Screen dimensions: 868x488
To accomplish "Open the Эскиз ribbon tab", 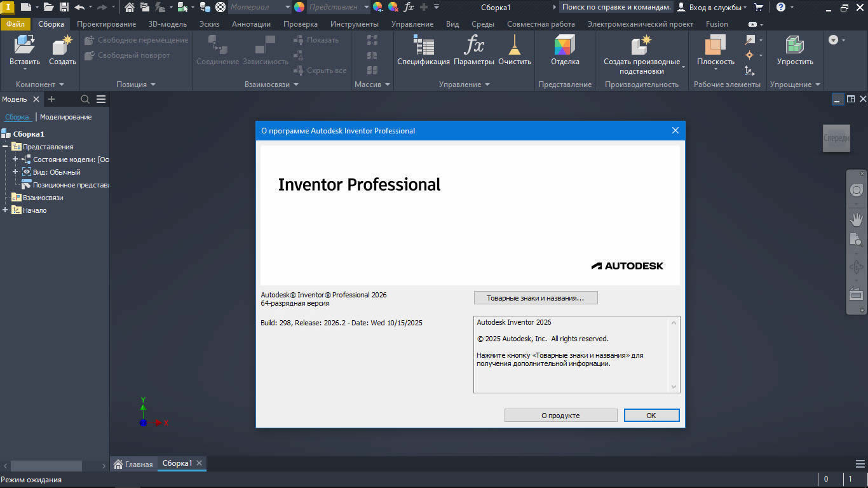I will [x=209, y=24].
